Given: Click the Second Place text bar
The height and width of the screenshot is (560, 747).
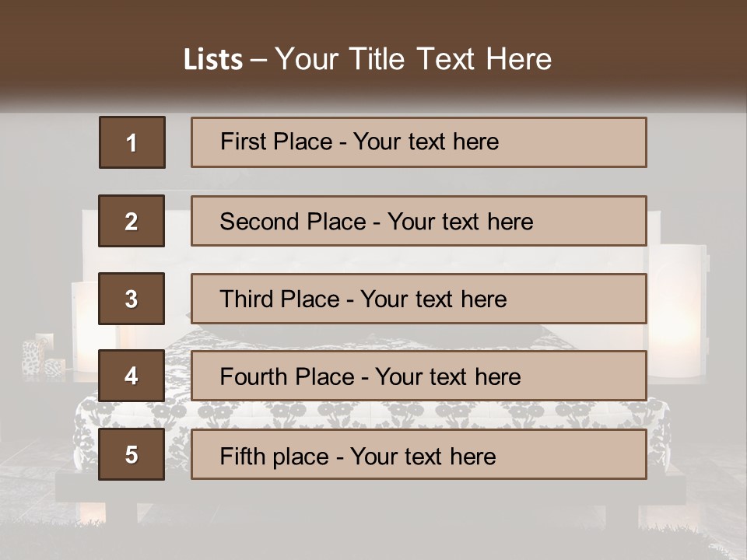Looking at the screenshot, I should (419, 221).
